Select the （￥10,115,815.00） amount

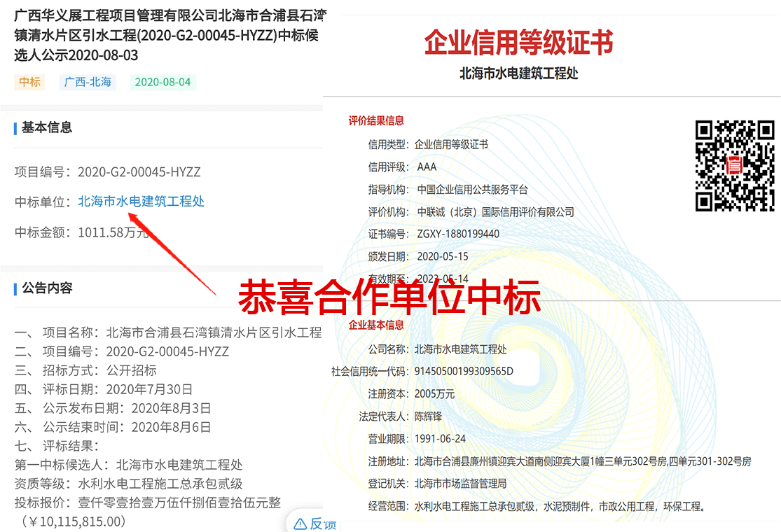73,521
